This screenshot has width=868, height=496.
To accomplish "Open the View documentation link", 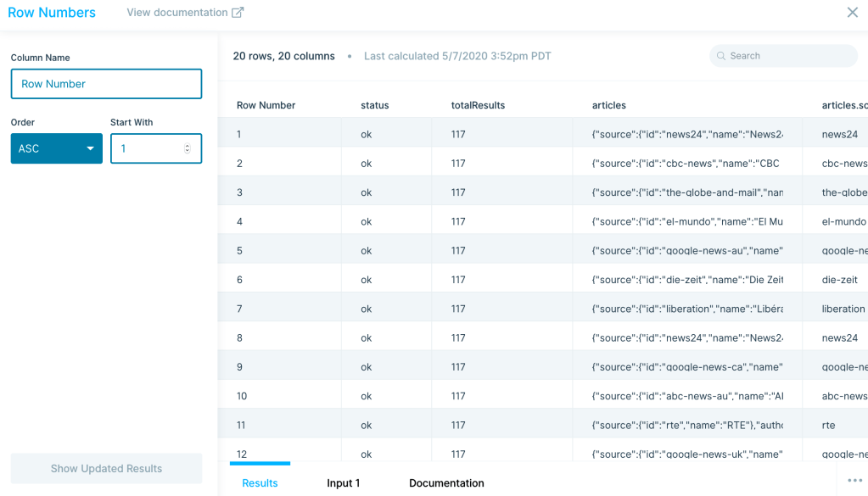I will click(x=177, y=13).
